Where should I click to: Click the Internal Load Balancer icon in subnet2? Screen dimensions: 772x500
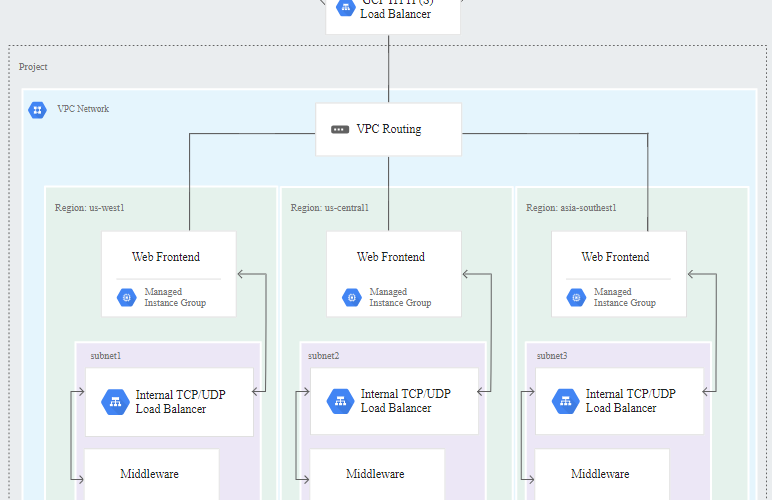[340, 401]
